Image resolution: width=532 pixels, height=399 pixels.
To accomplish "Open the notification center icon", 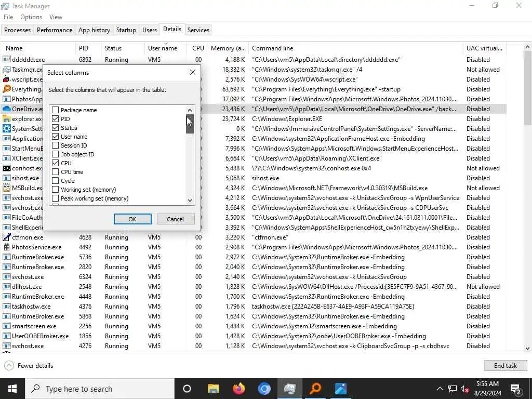I will (516, 389).
